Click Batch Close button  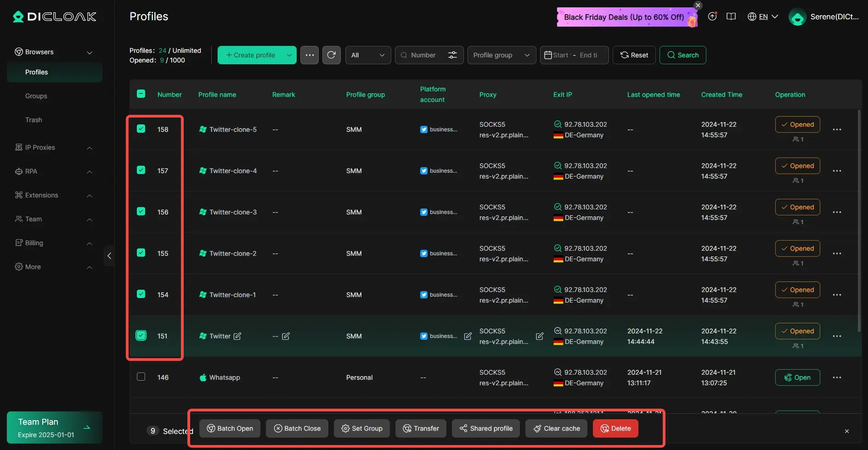click(x=297, y=428)
